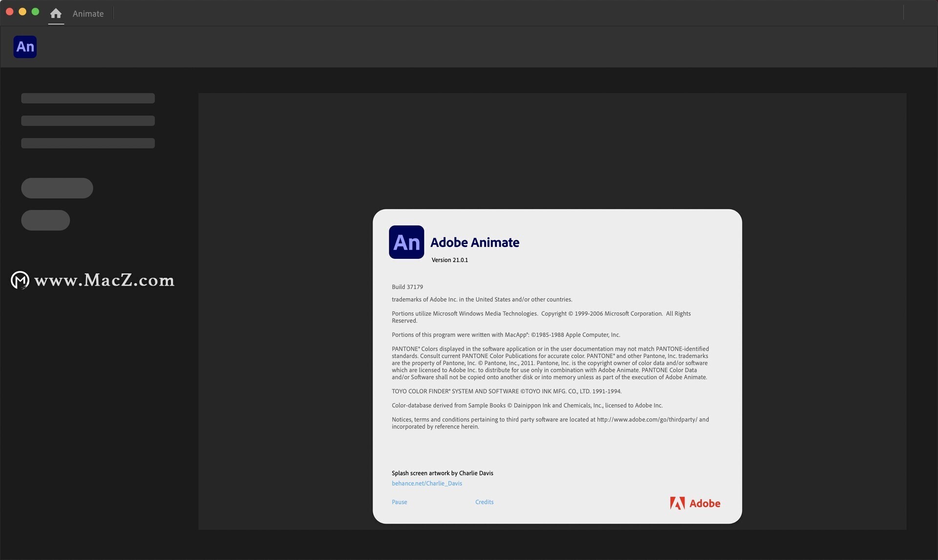Click the Adobe Animate title text
The image size is (938, 560).
[474, 242]
